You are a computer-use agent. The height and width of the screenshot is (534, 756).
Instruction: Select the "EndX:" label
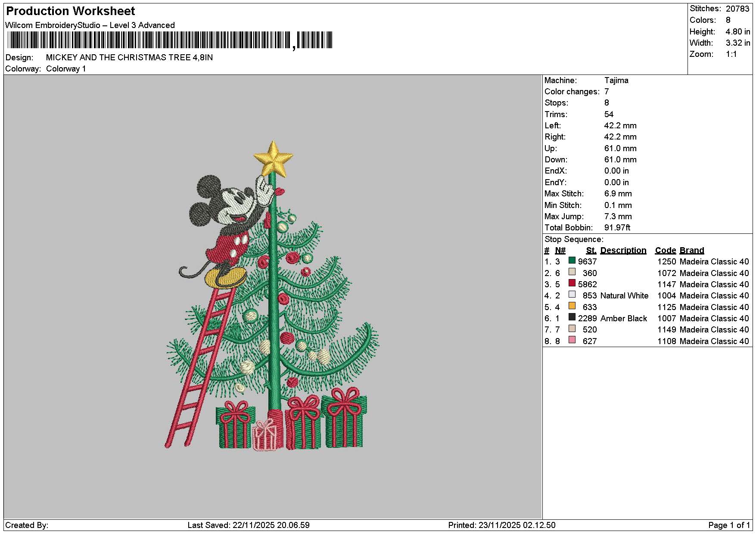[x=557, y=171]
